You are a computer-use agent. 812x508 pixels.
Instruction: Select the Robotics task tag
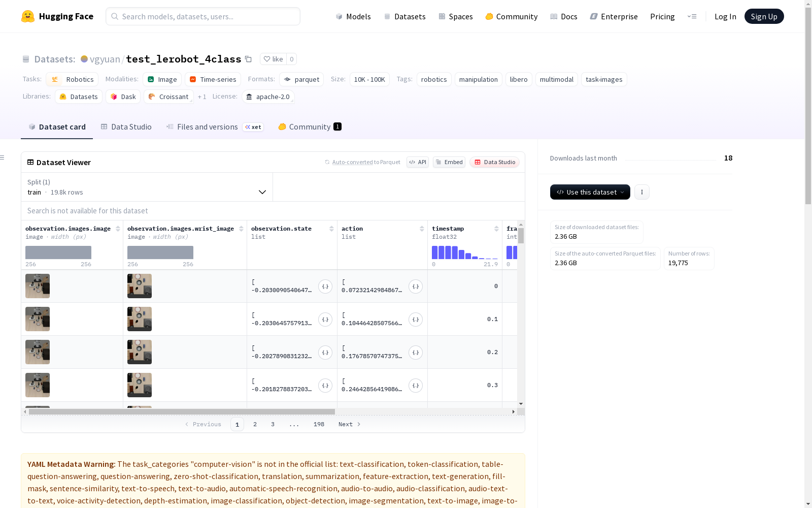click(72, 79)
